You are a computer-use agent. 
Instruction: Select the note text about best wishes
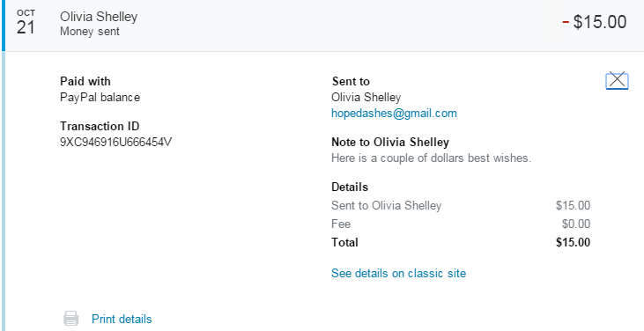click(432, 158)
